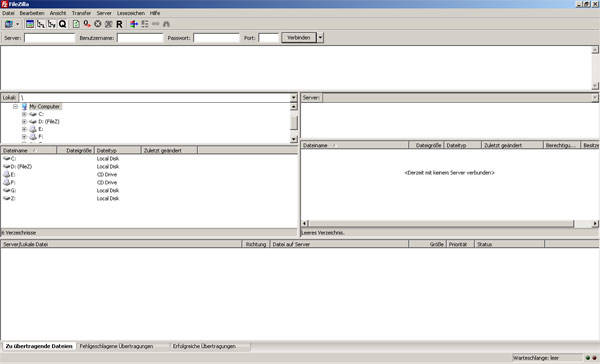Click disconnect from server icon
Viewport: 600px width, 364px height.
coord(108,24)
